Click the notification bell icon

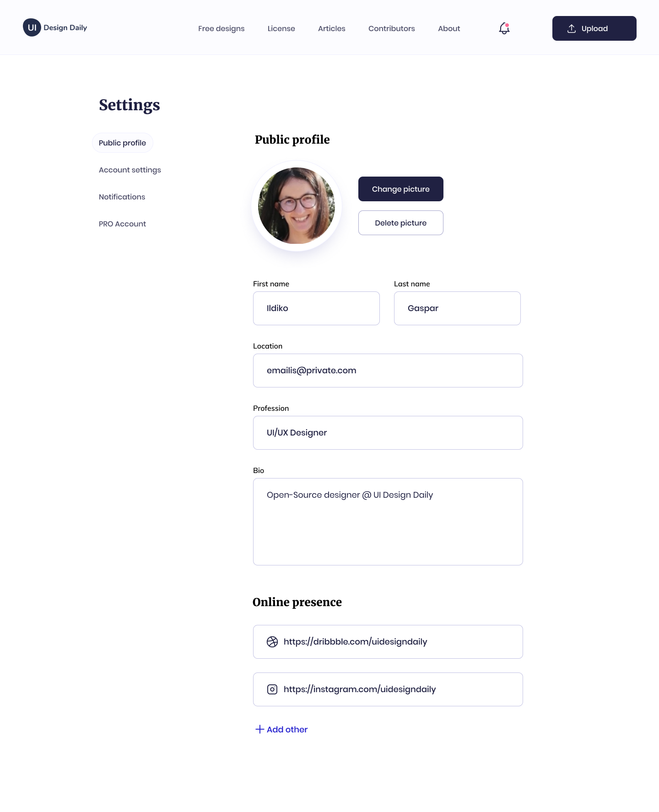coord(504,28)
